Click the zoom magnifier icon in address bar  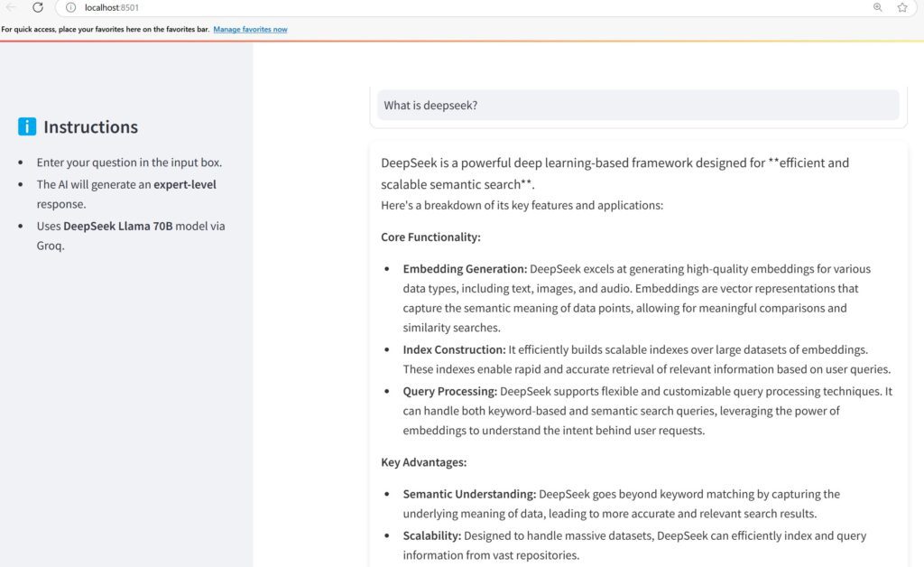[x=877, y=7]
